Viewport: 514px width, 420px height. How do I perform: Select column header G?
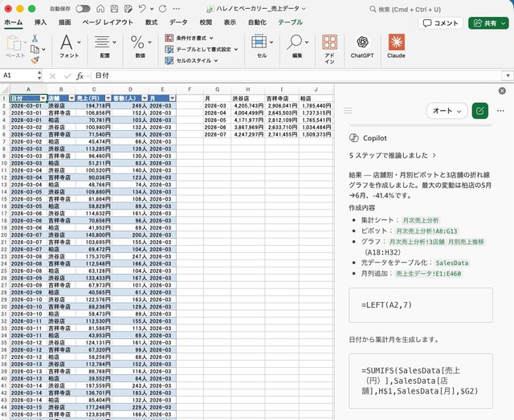tap(217, 89)
